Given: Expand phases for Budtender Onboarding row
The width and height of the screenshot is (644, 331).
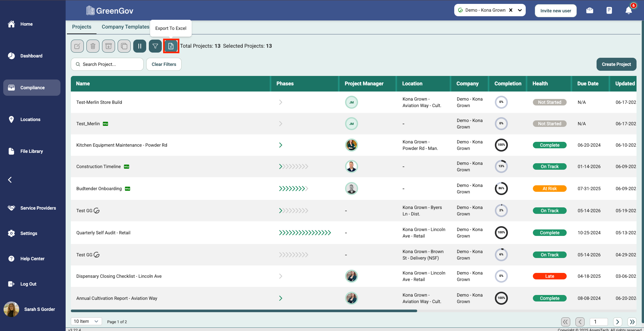Looking at the screenshot, I should click(293, 189).
